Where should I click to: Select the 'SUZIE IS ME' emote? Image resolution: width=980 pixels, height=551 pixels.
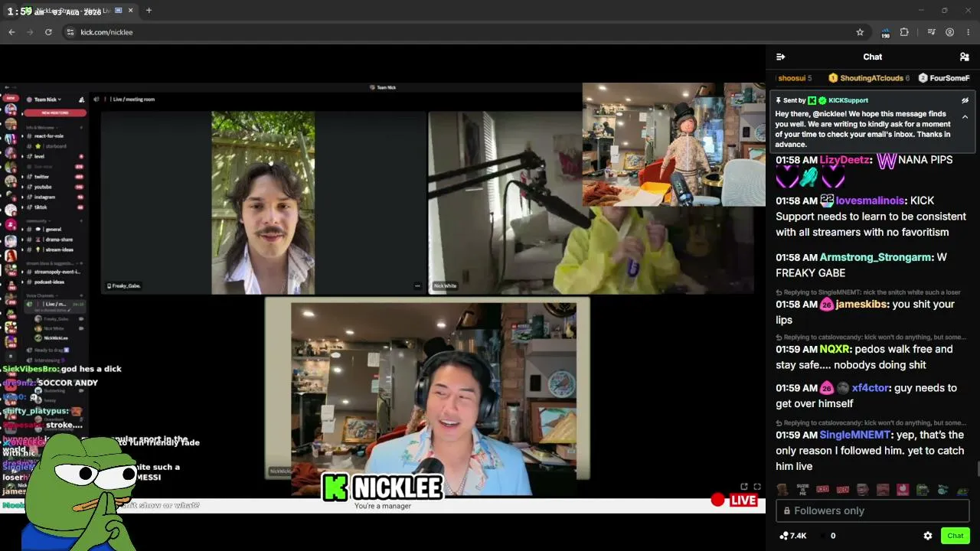[802, 490]
